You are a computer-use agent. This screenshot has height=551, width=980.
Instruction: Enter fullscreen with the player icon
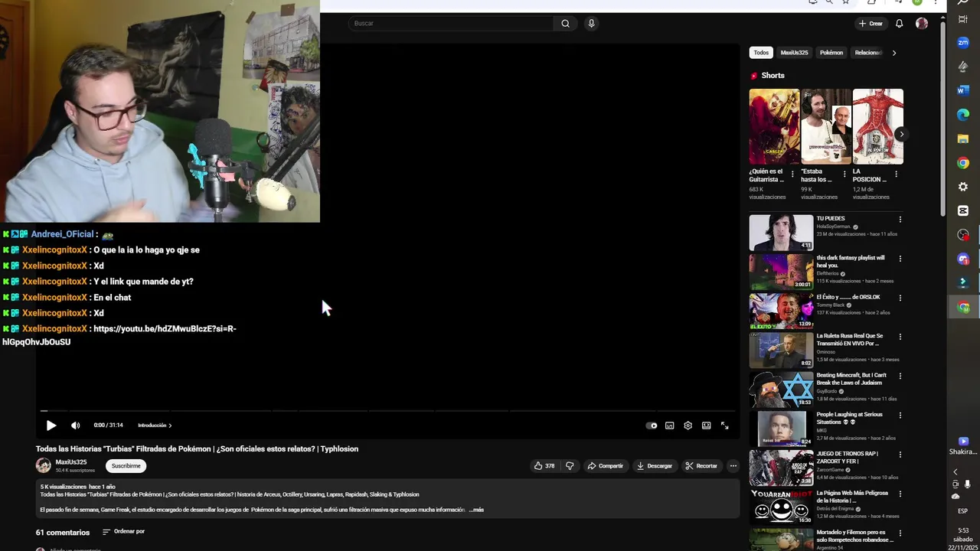point(724,425)
